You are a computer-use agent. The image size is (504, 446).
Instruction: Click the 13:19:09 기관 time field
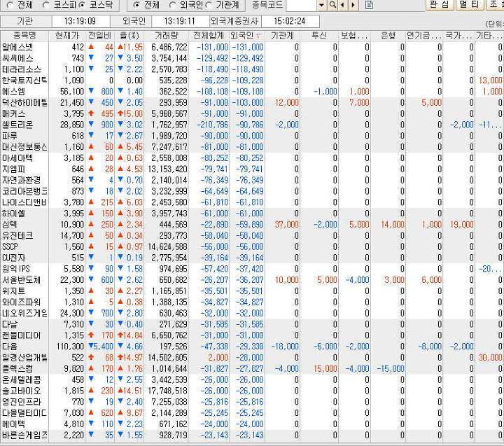pyautogui.click(x=80, y=21)
